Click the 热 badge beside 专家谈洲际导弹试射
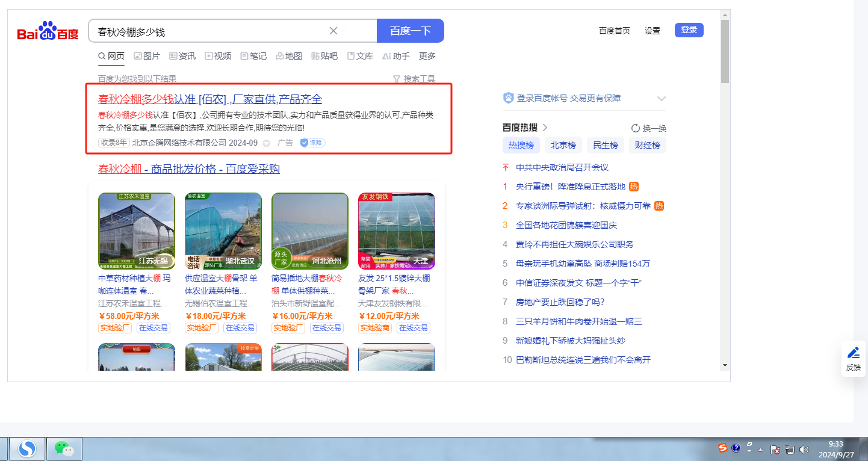 [x=659, y=206]
